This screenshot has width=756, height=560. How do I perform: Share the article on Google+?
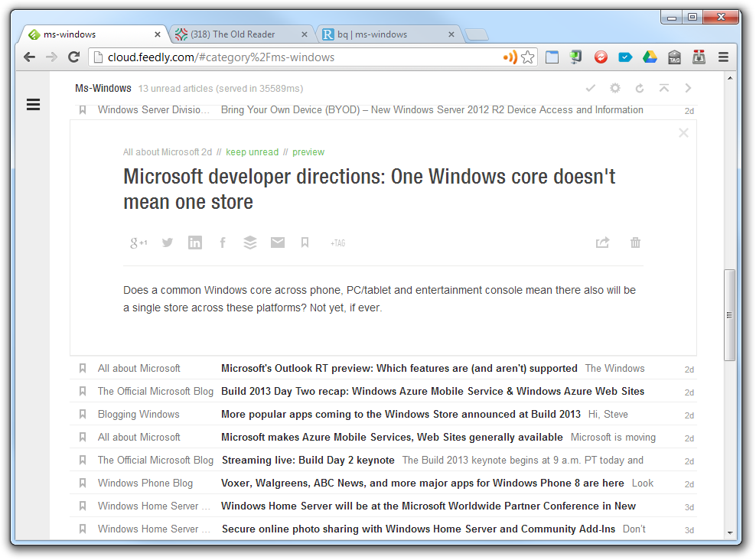tap(138, 243)
